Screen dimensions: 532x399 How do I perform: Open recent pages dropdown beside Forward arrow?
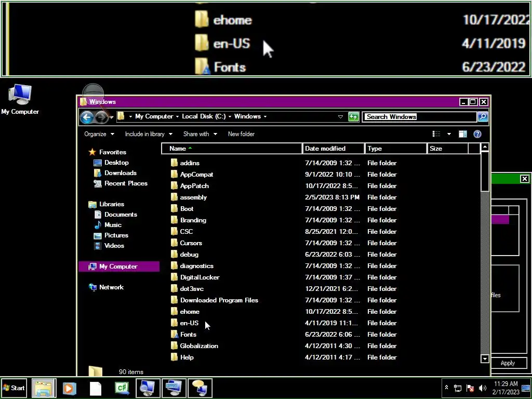112,118
